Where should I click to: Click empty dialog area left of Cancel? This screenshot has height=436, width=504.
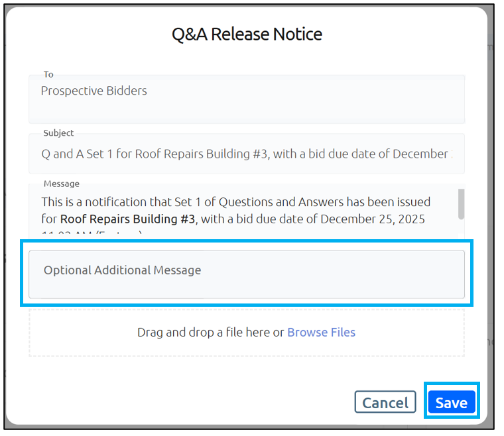pyautogui.click(x=199, y=402)
